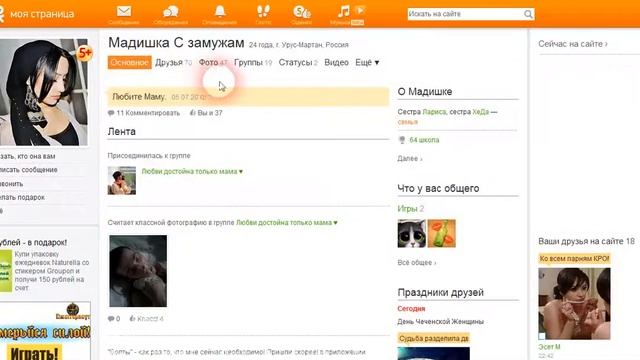Click the Судьба разделила status label

pos(433,339)
